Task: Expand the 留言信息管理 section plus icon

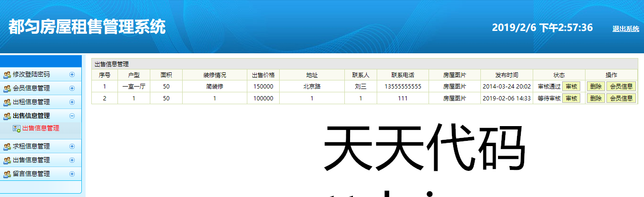Action: pyautogui.click(x=72, y=174)
